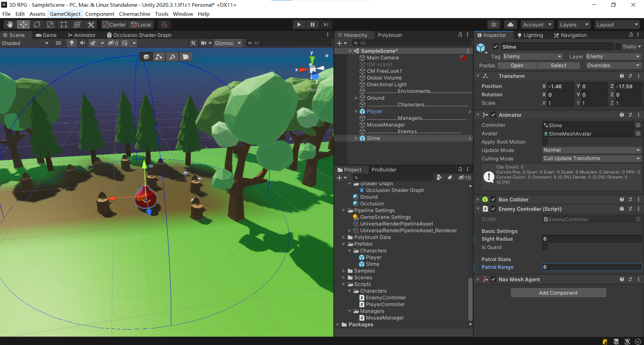Viewport: 644px width, 345px height.
Task: Enable Apply Root Motion on the Animator
Action: [545, 142]
